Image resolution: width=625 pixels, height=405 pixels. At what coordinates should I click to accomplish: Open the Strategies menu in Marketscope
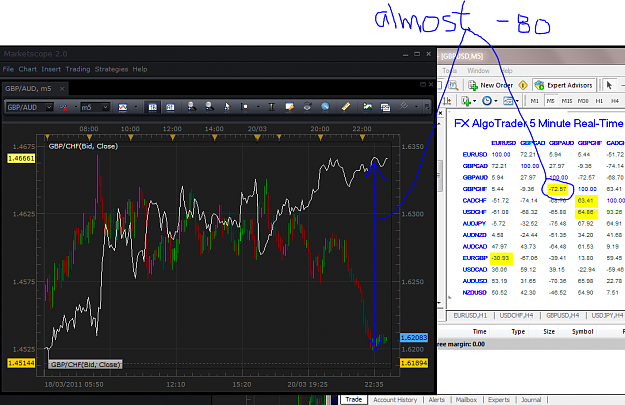(111, 69)
